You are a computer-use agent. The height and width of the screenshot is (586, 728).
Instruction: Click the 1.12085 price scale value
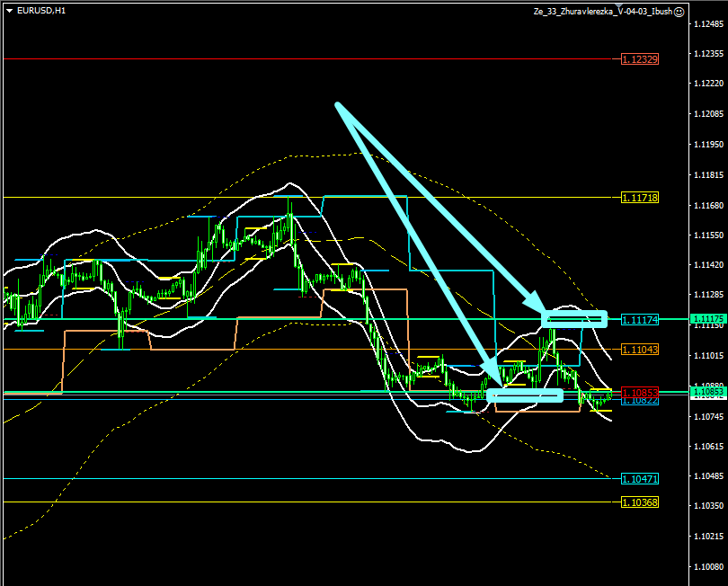click(708, 114)
